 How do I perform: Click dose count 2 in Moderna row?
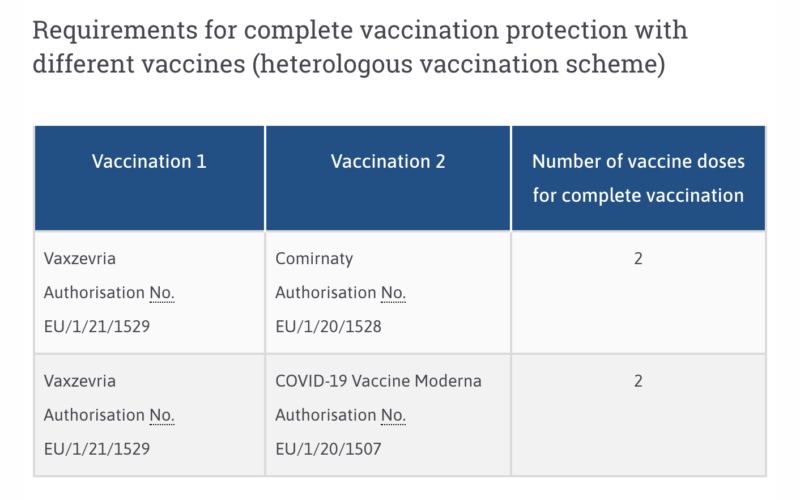tap(638, 381)
